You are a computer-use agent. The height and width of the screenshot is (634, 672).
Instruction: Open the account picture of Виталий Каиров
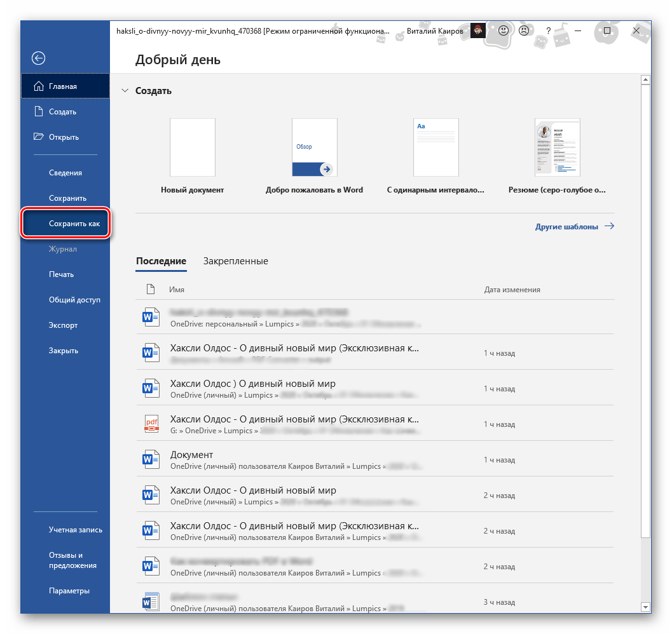point(478,31)
